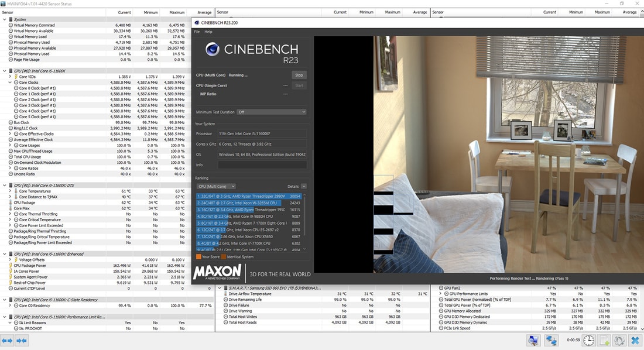Click the network remote monitoring icon
This screenshot has height=350, width=644.
point(551,340)
